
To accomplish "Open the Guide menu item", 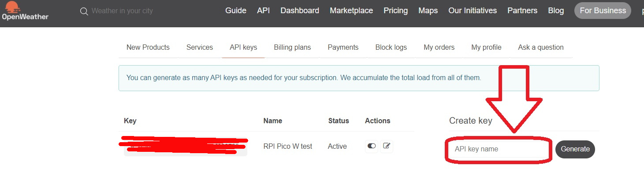I will (x=236, y=11).
